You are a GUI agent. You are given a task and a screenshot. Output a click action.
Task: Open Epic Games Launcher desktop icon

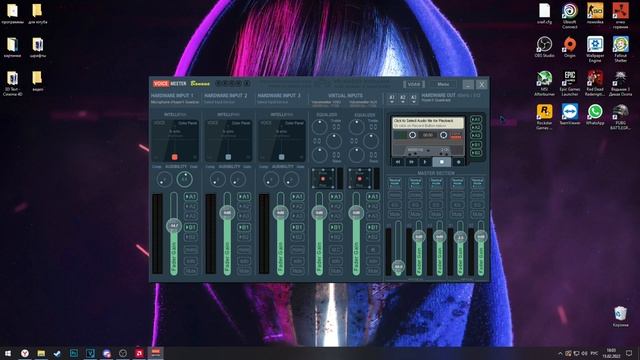[x=569, y=83]
